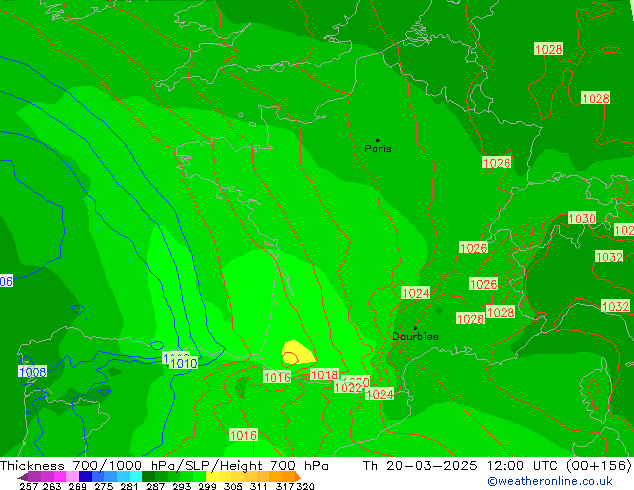The height and width of the screenshot is (490, 634).
Task: Click the Thickness 700/1000 hPa map title
Action: point(165,466)
